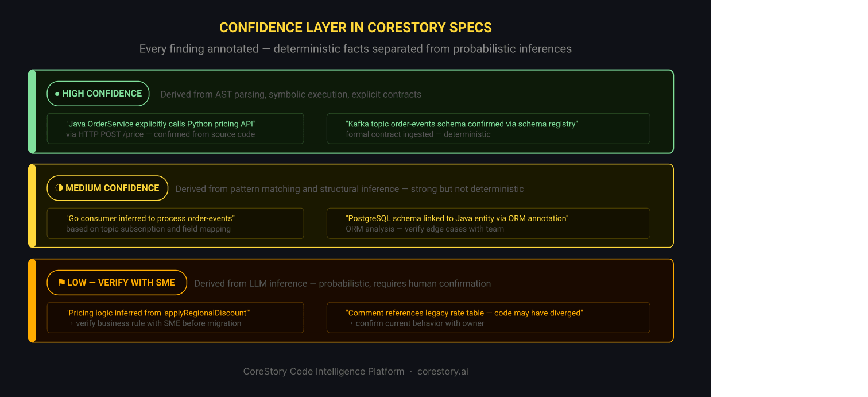Click text Derived from LLM inference — probabilistic
The height and width of the screenshot is (397, 868).
pyautogui.click(x=343, y=283)
